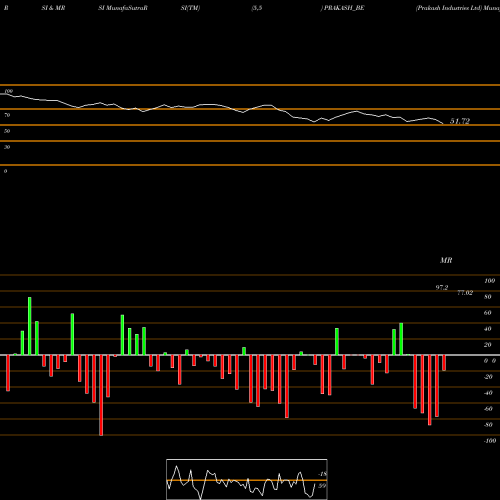
Task: Click the last red bar at right end
Action: click(x=444, y=363)
